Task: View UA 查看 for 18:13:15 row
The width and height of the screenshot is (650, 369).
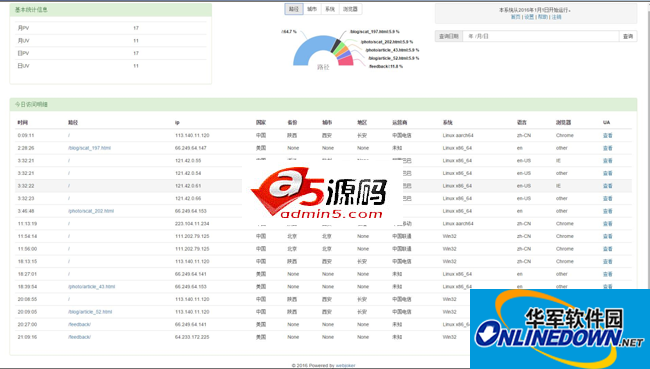Action: point(608,261)
